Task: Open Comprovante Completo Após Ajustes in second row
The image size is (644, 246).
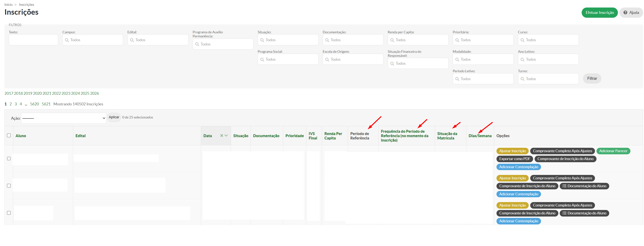Action: (x=562, y=178)
